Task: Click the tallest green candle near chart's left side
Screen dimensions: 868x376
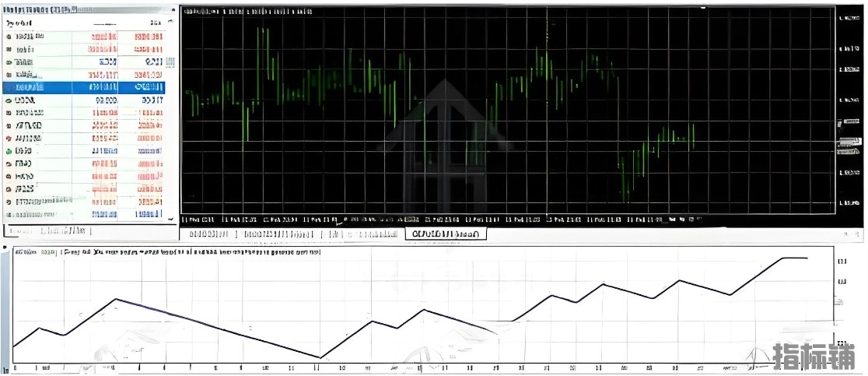Action: coord(259,65)
